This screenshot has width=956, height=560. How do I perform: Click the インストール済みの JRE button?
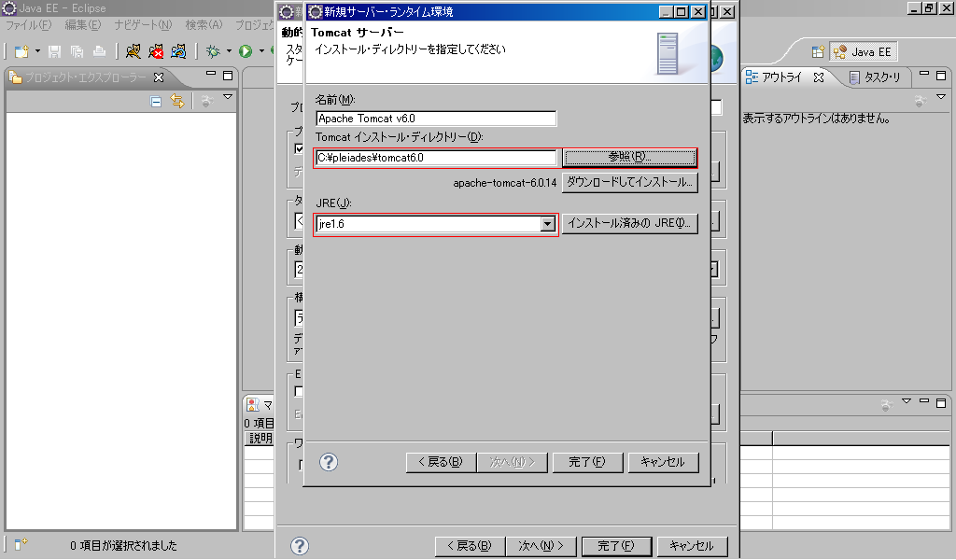pyautogui.click(x=629, y=223)
